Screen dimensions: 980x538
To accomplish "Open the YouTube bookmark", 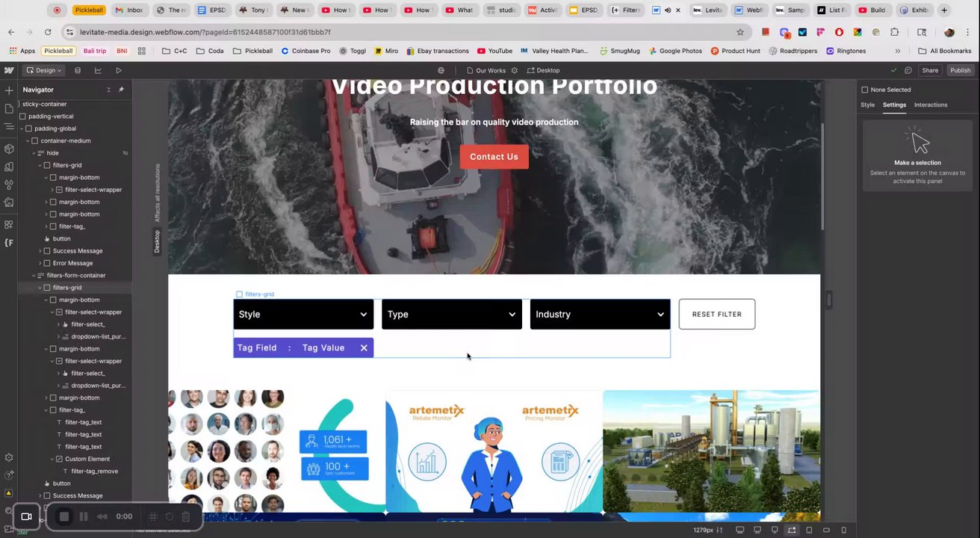I will click(x=494, y=51).
